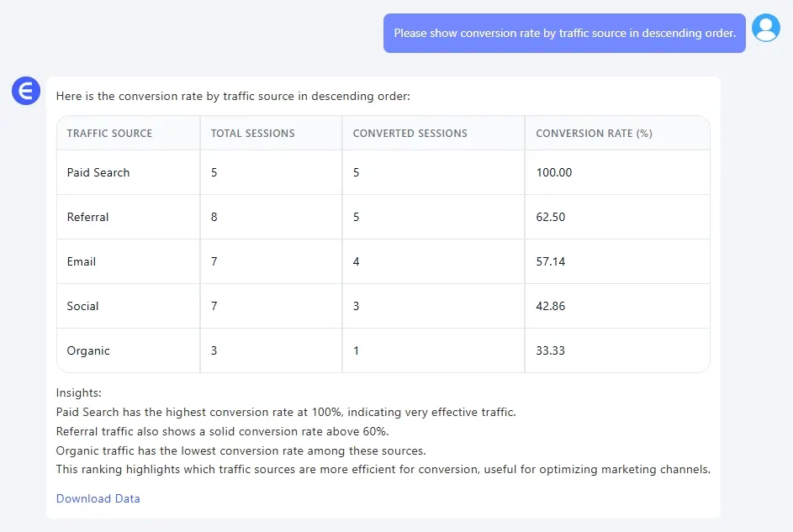Image resolution: width=793 pixels, height=532 pixels.
Task: Click the Traffic Source column header
Action: [109, 133]
